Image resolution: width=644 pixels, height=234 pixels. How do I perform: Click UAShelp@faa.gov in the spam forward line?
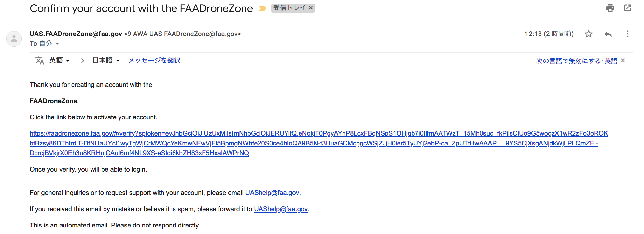[x=281, y=209]
